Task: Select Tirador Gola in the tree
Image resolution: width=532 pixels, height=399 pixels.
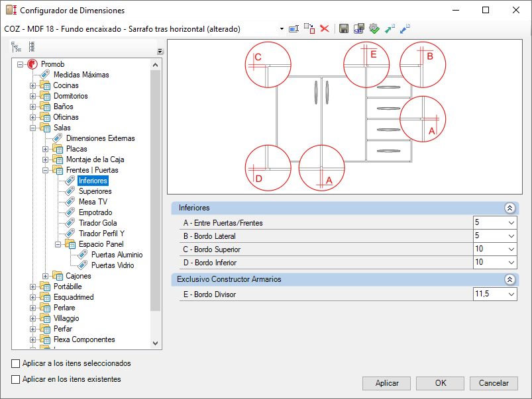Action: coord(97,223)
